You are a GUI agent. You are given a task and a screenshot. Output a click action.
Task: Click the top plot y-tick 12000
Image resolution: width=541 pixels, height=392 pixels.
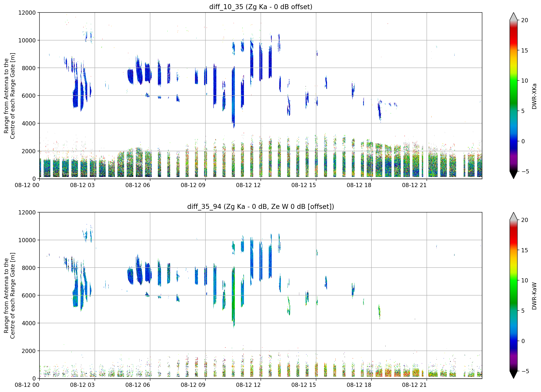pyautogui.click(x=27, y=13)
